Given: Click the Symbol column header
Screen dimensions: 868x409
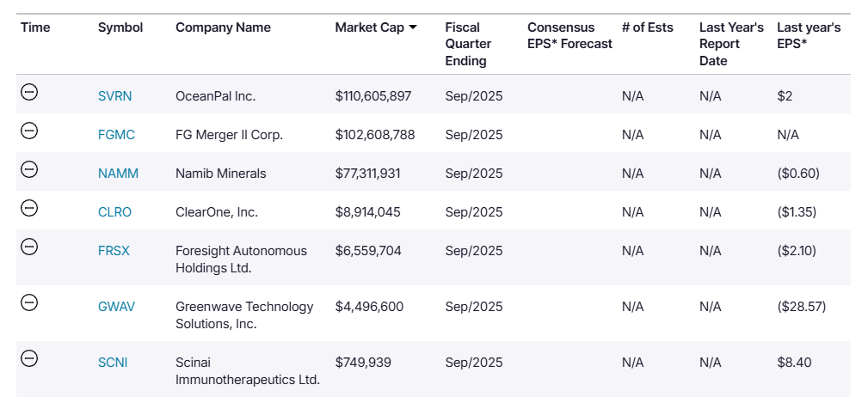Looking at the screenshot, I should 120,27.
